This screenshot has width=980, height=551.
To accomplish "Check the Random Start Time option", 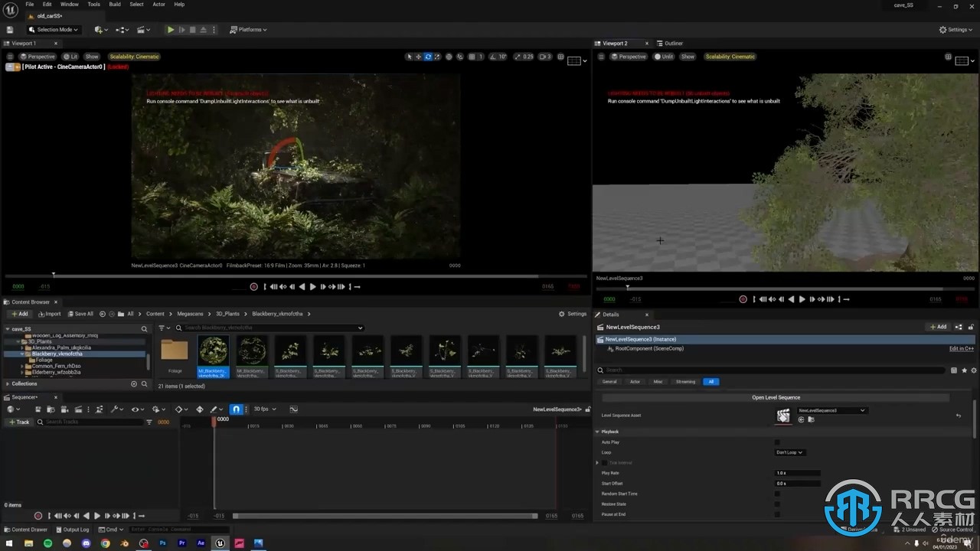I will coord(777,494).
